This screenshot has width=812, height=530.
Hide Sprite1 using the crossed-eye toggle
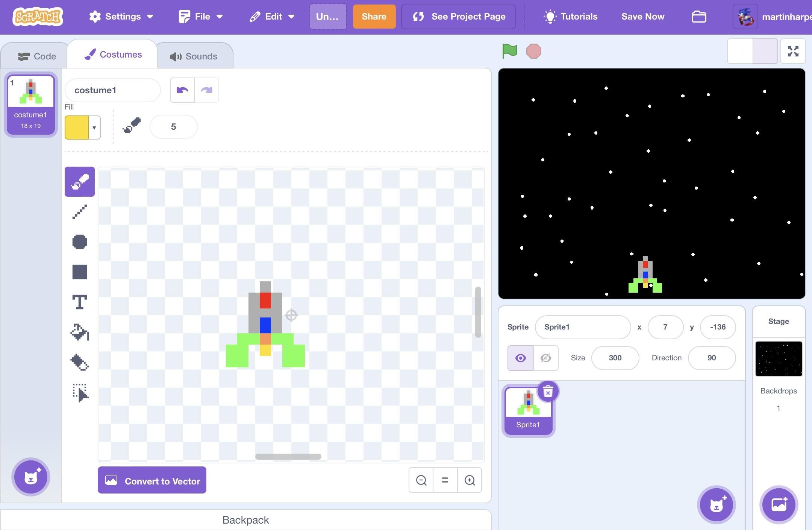point(545,358)
